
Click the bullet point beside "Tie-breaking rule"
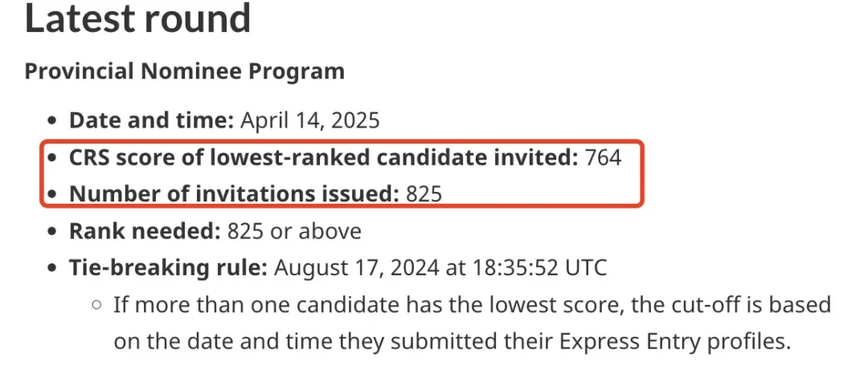click(52, 268)
